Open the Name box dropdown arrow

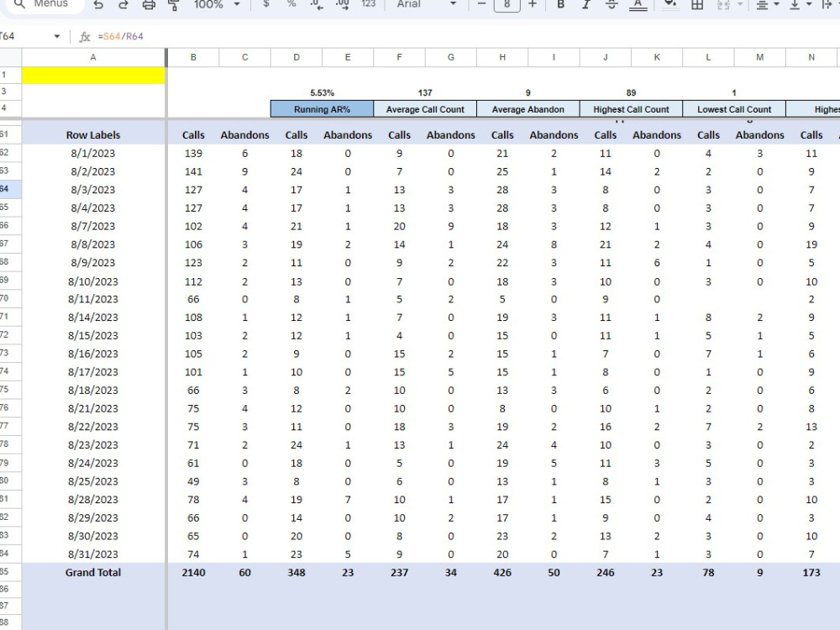pyautogui.click(x=57, y=36)
